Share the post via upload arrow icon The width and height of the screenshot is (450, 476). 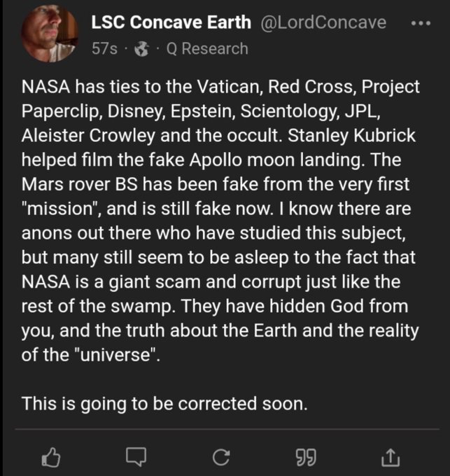click(386, 458)
